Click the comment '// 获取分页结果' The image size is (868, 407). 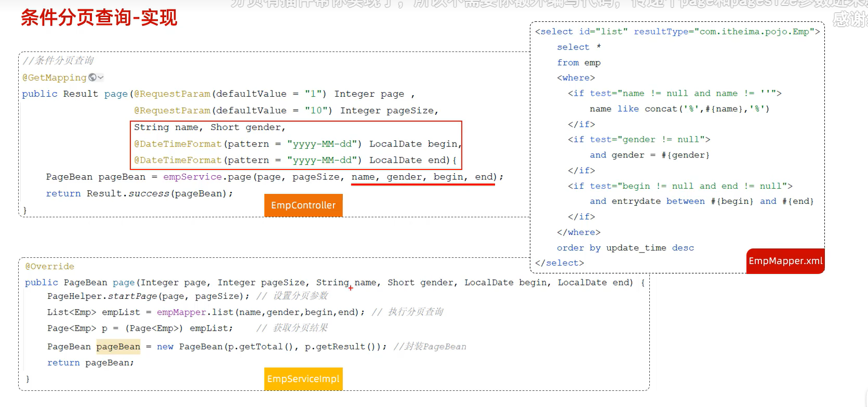pyautogui.click(x=292, y=328)
